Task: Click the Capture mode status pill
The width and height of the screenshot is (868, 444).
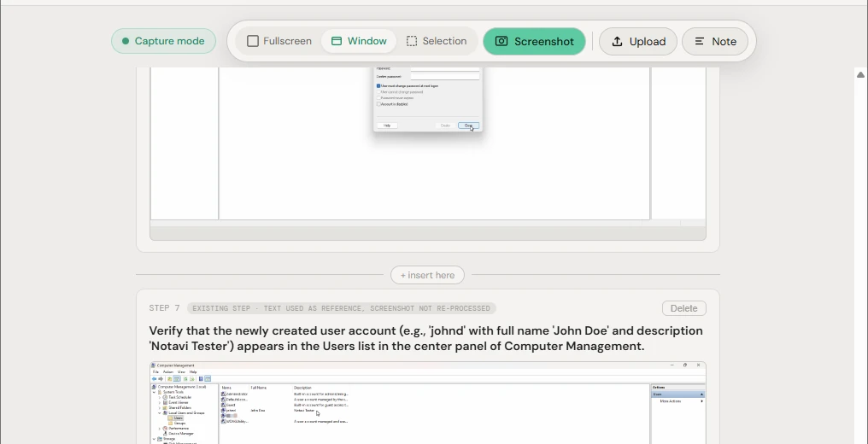Action: (x=163, y=41)
